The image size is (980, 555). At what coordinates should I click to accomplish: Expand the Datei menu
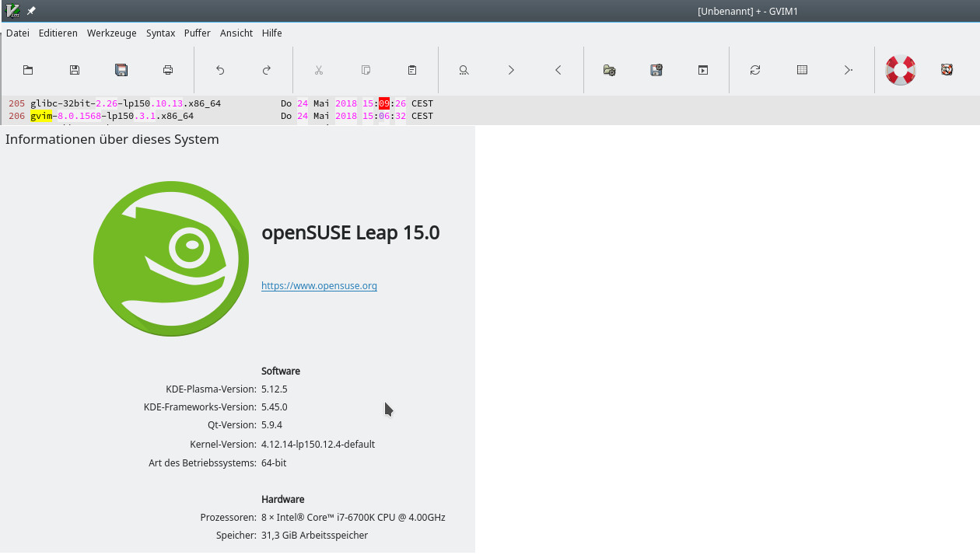click(16, 33)
